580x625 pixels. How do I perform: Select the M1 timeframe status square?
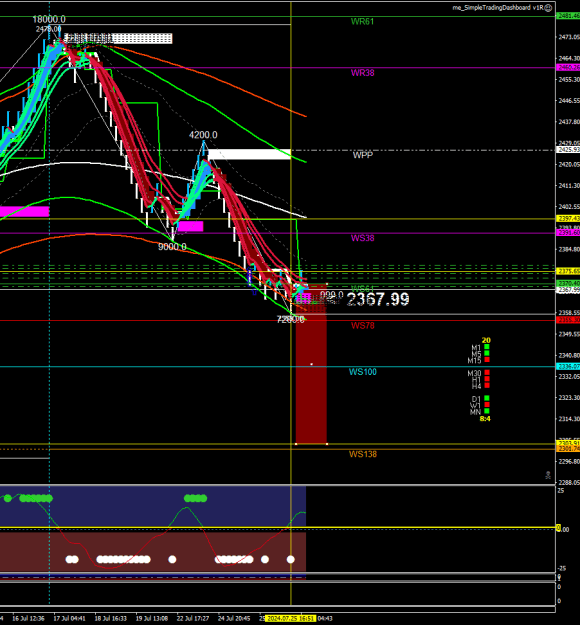click(x=487, y=347)
